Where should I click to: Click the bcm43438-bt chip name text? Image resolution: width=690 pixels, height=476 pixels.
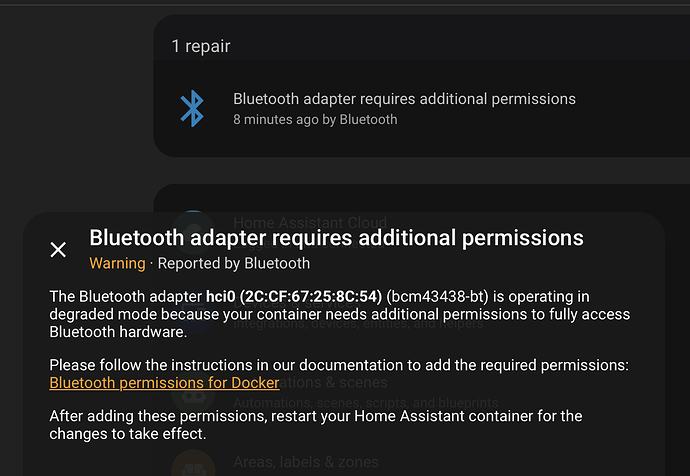[x=441, y=297]
